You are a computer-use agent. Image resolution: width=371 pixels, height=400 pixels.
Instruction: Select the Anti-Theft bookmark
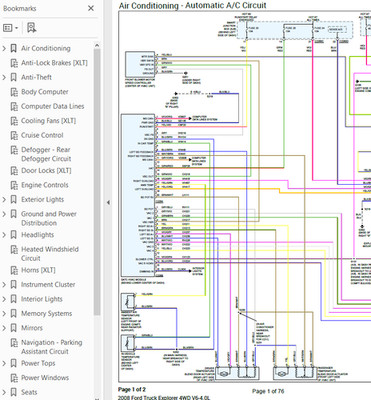[36, 77]
